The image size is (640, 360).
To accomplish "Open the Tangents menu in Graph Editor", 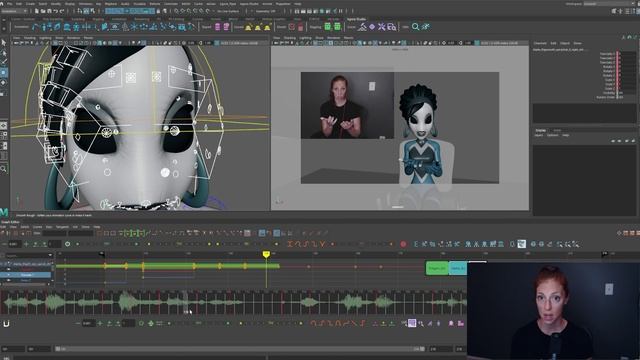I will [x=62, y=227].
